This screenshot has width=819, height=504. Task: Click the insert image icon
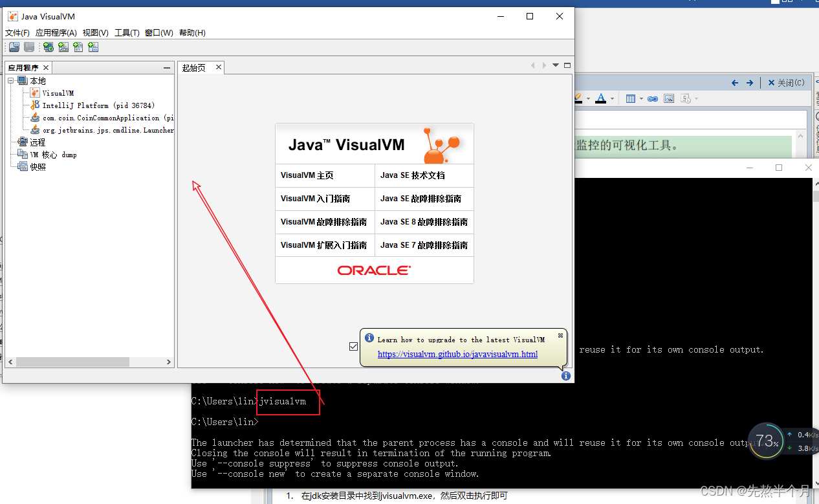pos(669,98)
